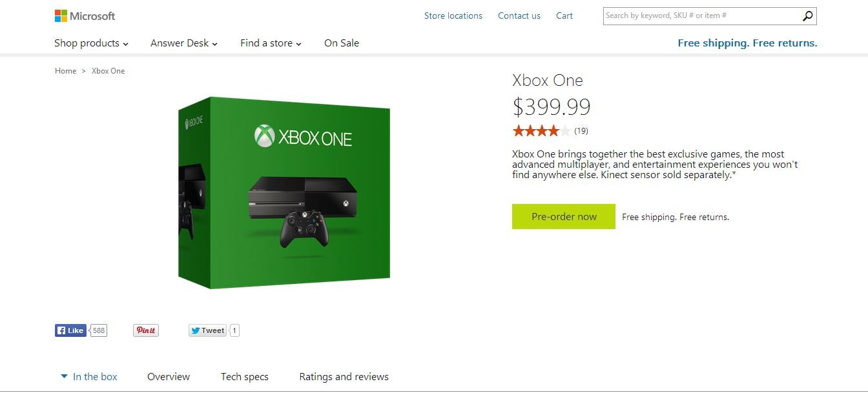Switch to the Overview tab

click(169, 377)
